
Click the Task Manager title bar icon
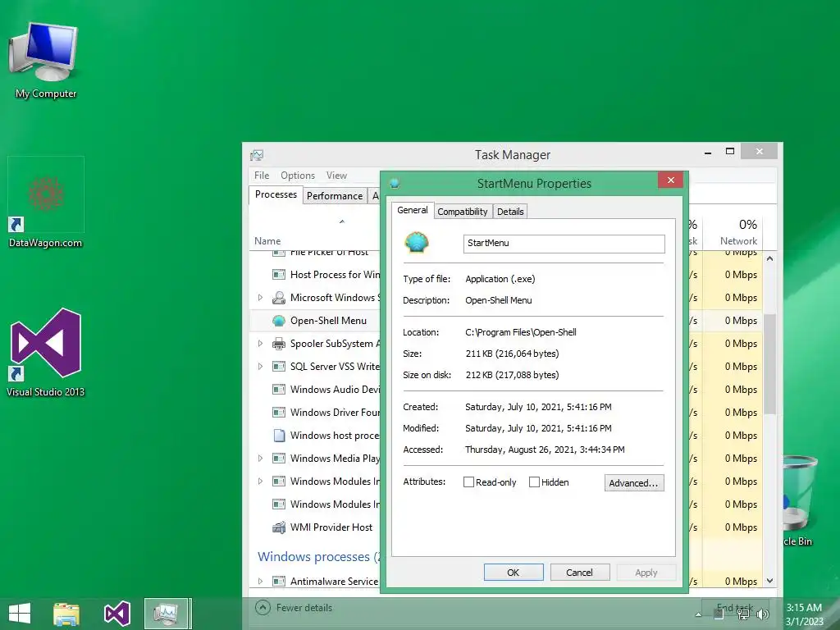pos(257,155)
